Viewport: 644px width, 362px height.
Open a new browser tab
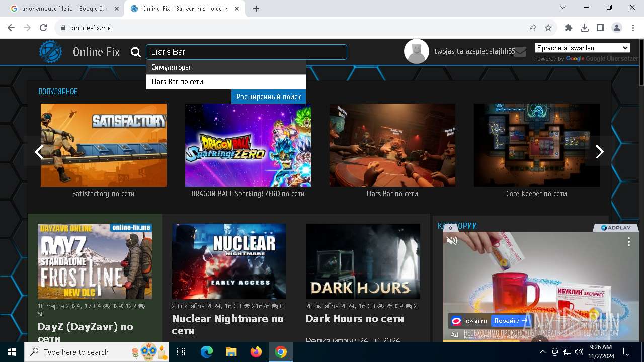[256, 9]
